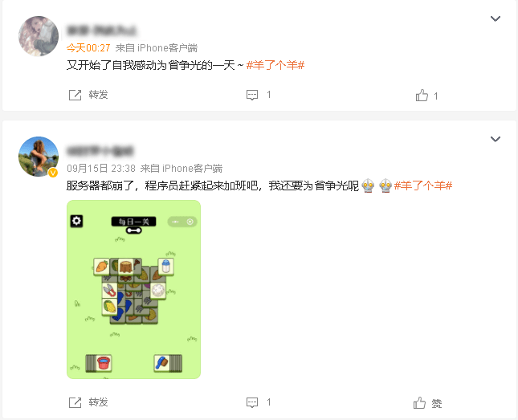The image size is (518, 420).
Task: Click the 09月15日 23:38 timestamp
Action: point(101,169)
